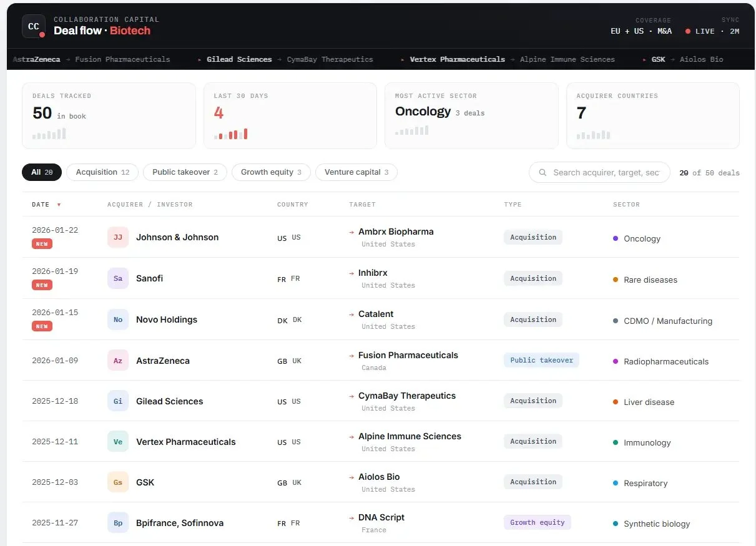Screen dimensions: 756x546
Task: Click the green Immunology sector dot
Action: click(x=616, y=442)
